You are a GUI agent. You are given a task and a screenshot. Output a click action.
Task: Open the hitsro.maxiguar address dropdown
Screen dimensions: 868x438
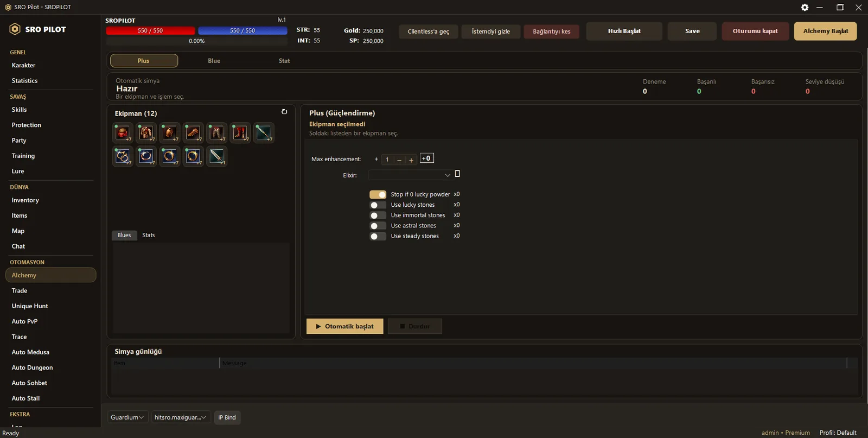tap(180, 417)
